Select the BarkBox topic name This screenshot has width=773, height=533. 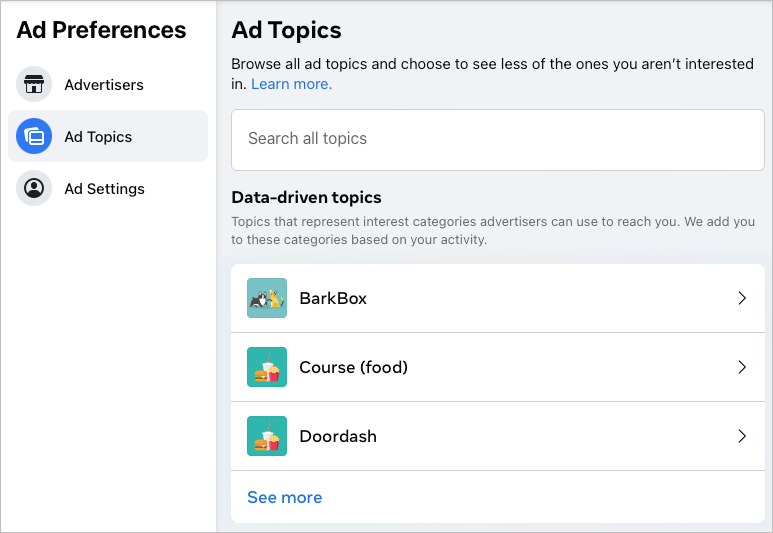[x=333, y=298]
